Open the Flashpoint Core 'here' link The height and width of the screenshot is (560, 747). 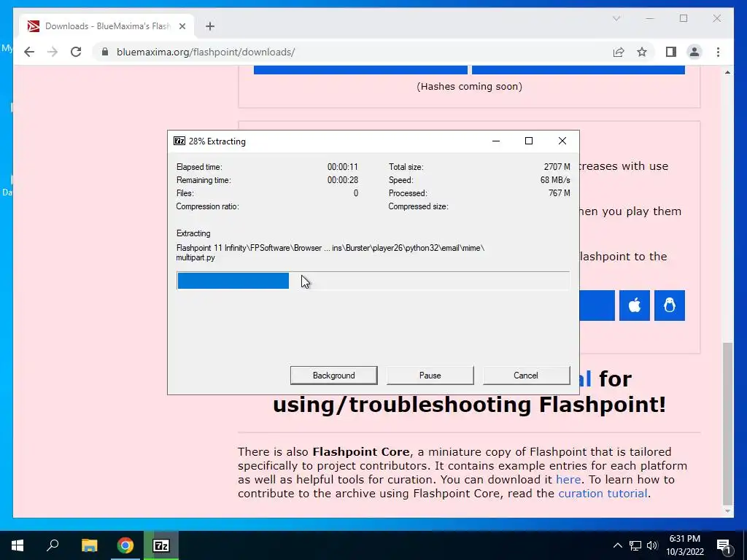tap(568, 480)
